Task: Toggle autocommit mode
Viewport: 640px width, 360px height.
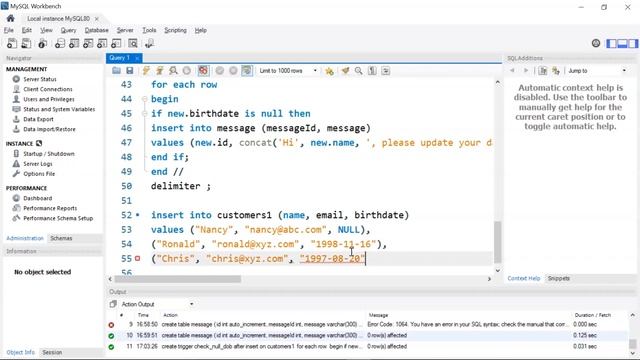Action: pos(247,71)
